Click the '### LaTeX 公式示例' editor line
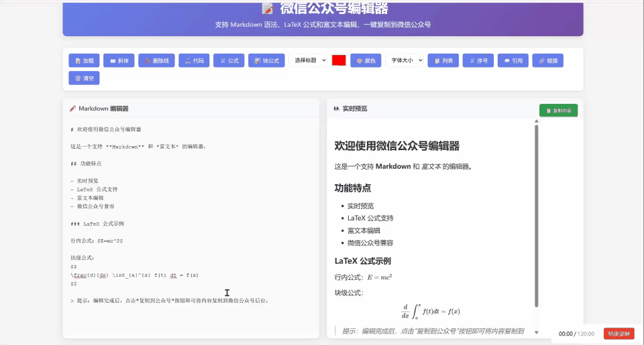 (x=97, y=224)
